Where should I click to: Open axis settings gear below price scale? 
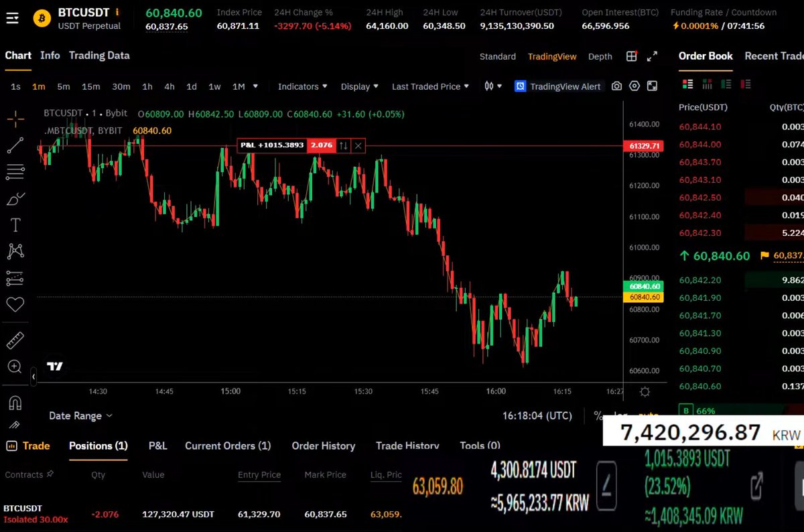(645, 391)
